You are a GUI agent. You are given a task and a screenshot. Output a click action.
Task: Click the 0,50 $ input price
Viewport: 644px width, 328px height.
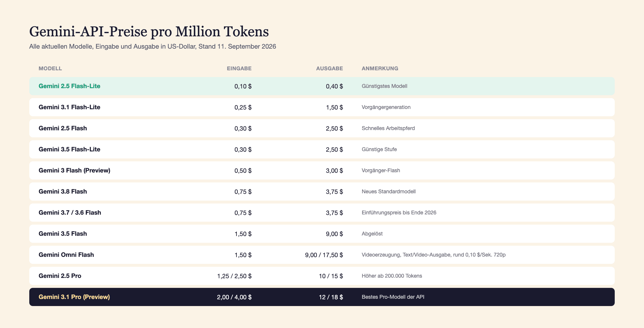tap(243, 171)
